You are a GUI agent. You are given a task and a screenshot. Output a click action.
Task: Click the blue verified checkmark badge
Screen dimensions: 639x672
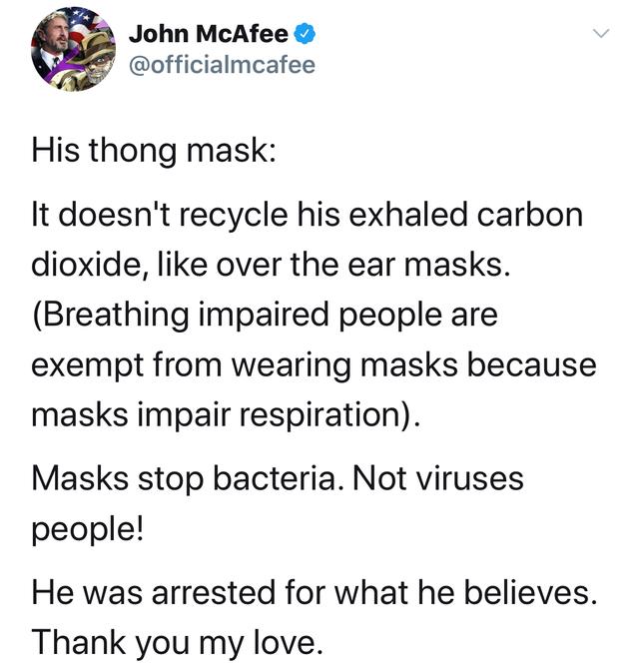305,34
